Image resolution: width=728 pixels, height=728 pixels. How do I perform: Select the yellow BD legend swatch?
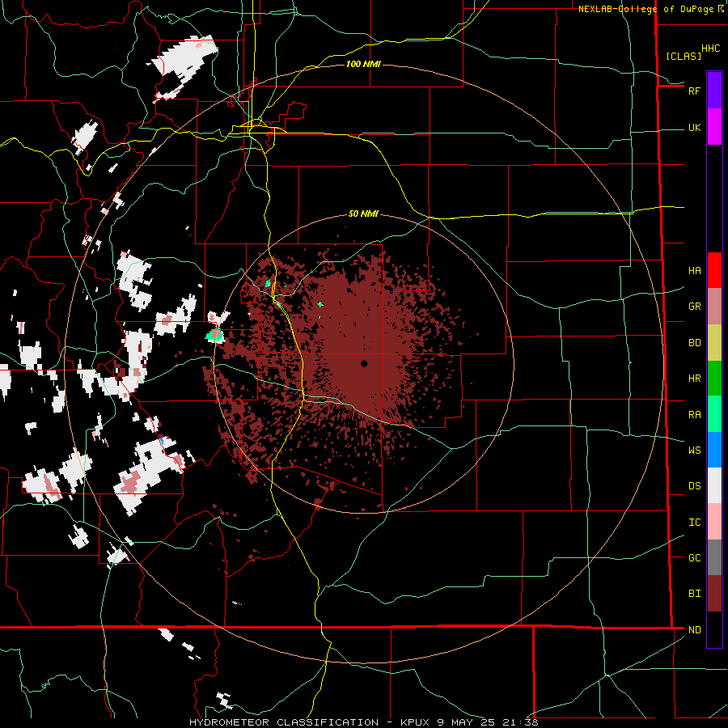[x=714, y=342]
